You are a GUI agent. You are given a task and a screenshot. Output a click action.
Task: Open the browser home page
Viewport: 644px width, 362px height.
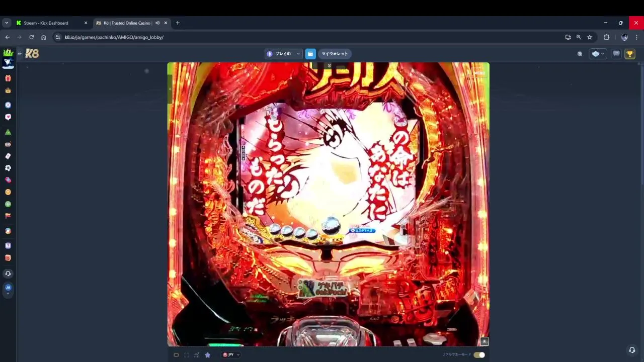tap(44, 37)
